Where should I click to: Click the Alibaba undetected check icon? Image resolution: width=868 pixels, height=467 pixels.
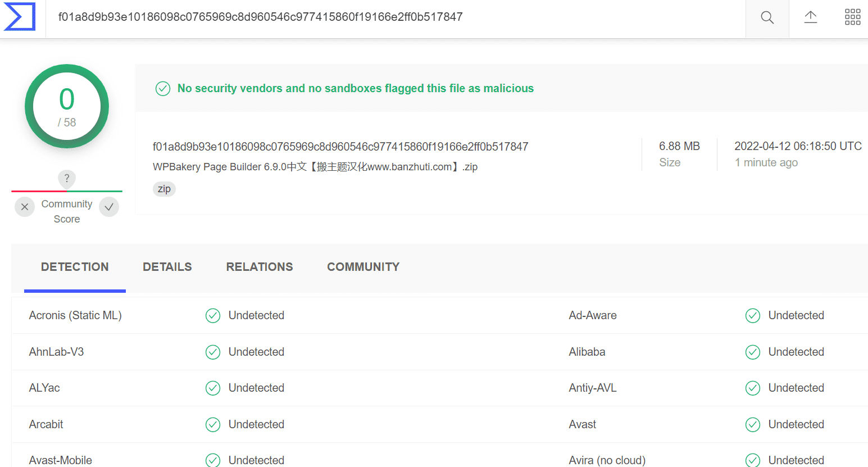pyautogui.click(x=753, y=352)
